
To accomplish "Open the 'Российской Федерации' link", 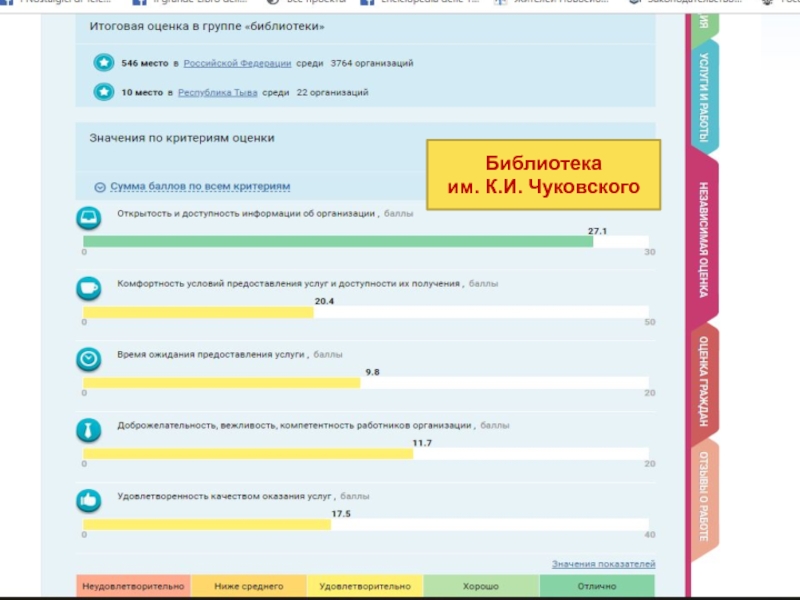I will click(x=237, y=63).
